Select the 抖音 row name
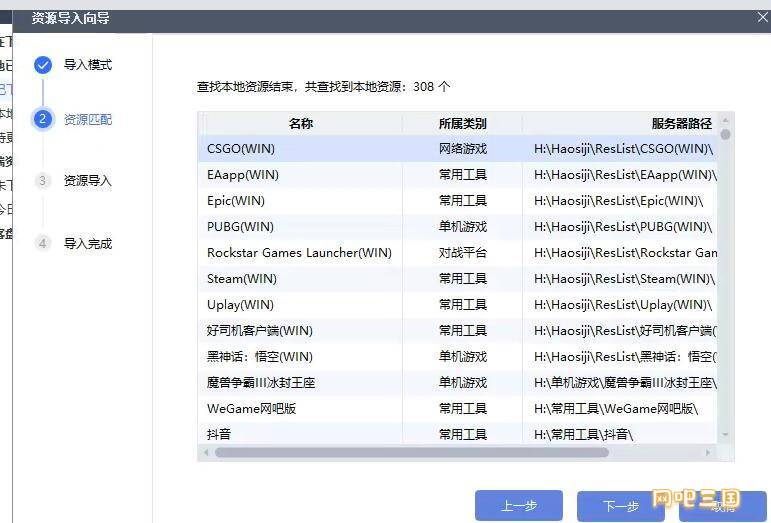The height and width of the screenshot is (523, 771). [219, 434]
